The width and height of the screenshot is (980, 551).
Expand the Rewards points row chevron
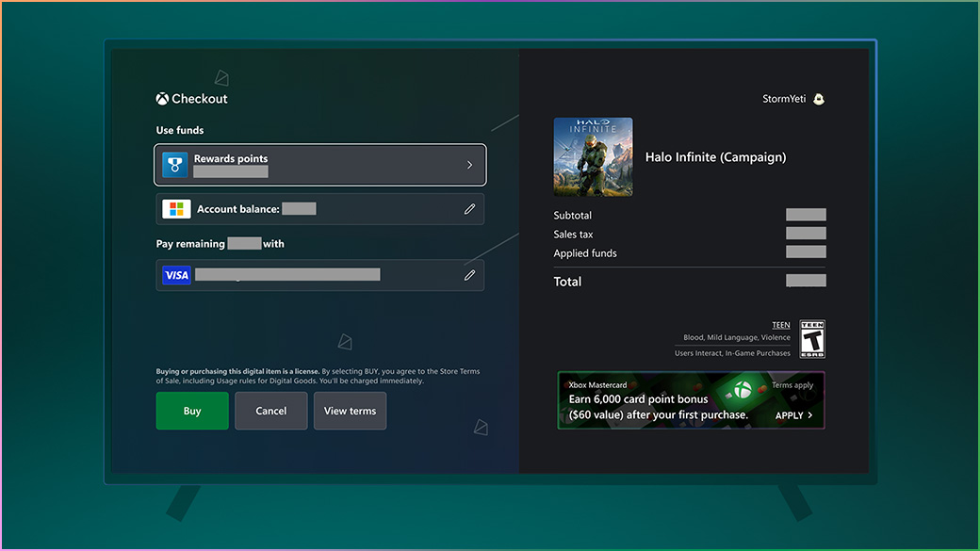[x=468, y=164]
